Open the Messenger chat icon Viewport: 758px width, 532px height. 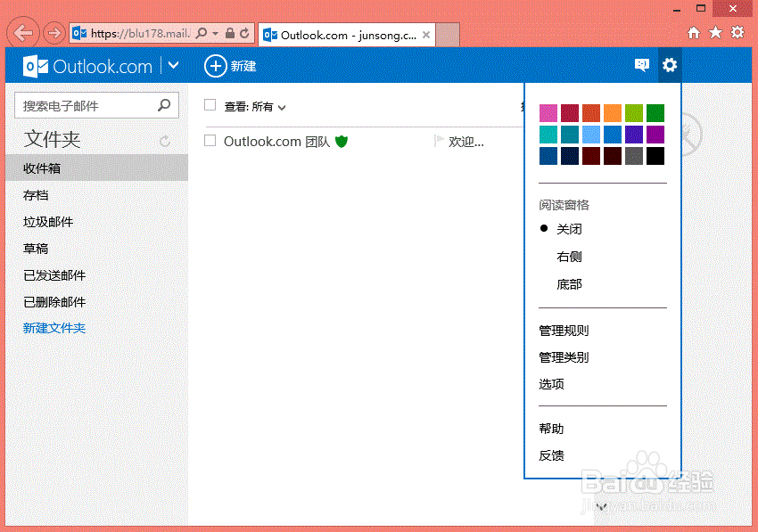642,65
